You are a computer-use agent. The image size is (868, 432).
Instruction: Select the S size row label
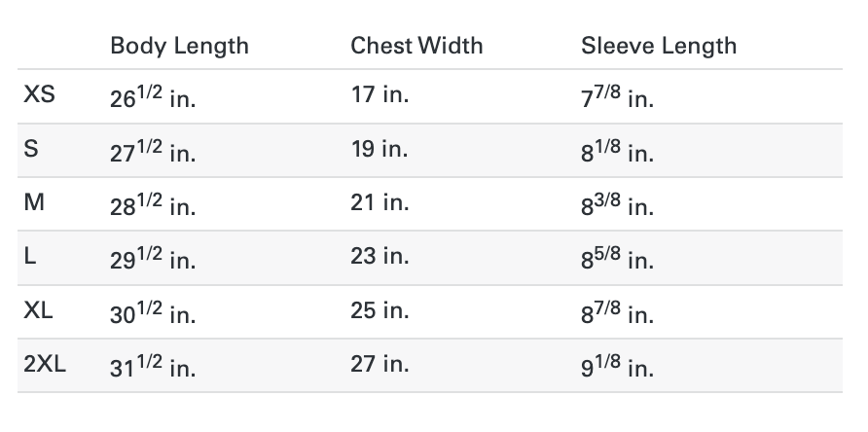[x=31, y=149]
